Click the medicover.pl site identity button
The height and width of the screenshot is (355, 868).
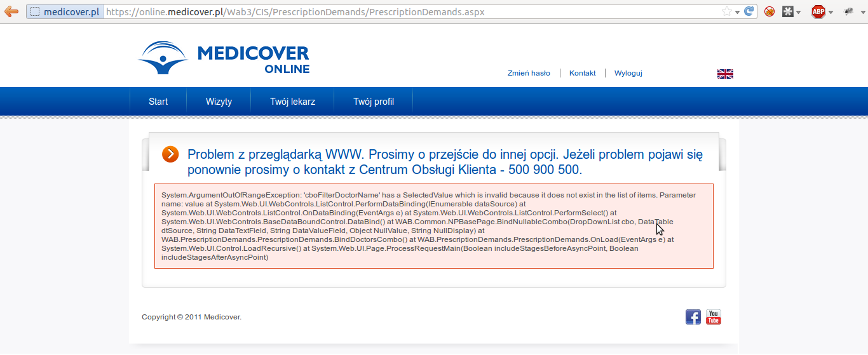65,11
